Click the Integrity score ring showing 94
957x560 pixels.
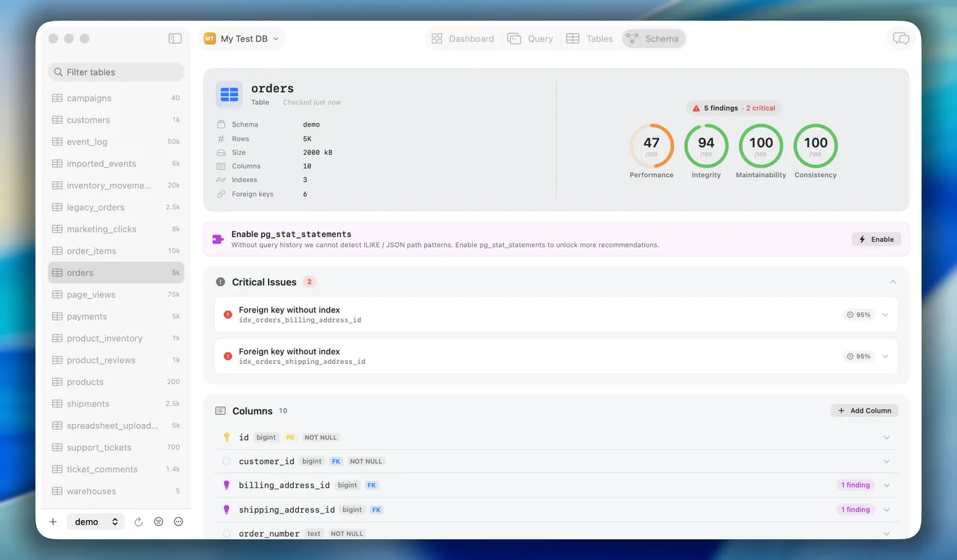tap(706, 145)
